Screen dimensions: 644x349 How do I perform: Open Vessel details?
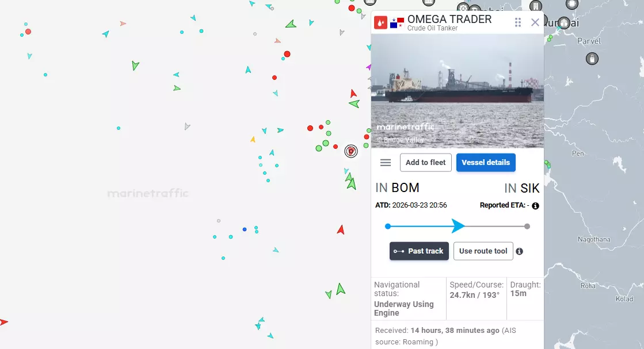tap(486, 162)
